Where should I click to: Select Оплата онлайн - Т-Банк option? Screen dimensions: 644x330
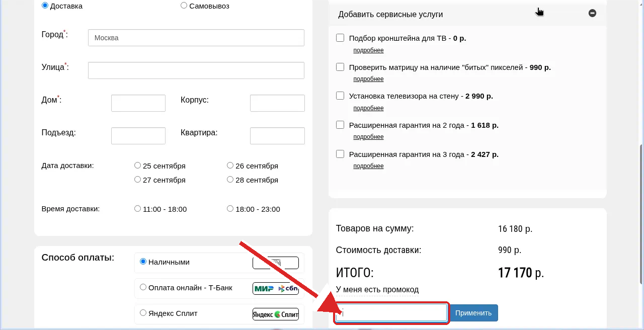click(143, 287)
